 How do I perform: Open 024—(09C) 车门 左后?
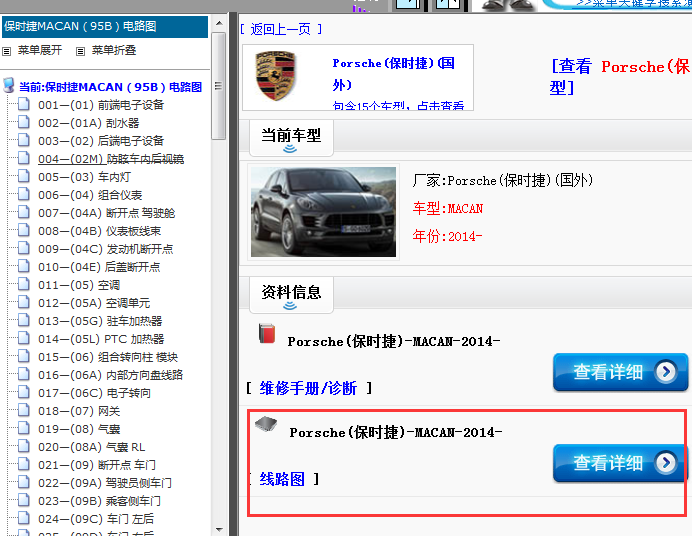(x=96, y=519)
